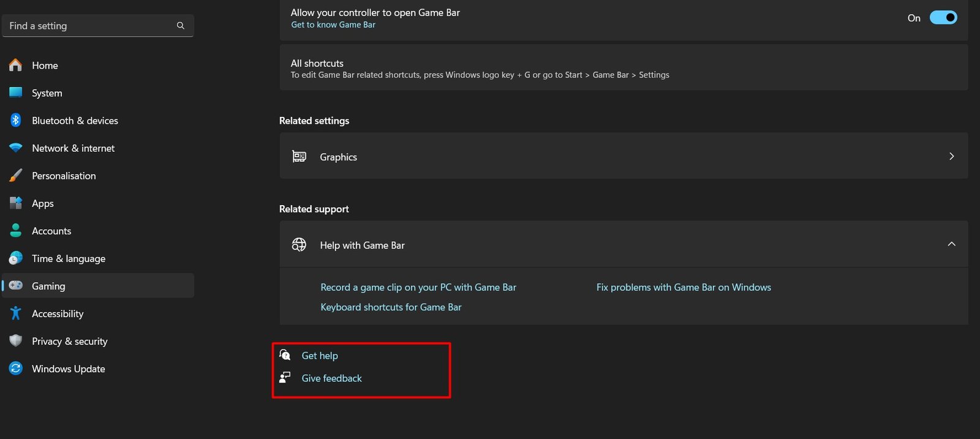The image size is (980, 439).
Task: Open Bluetooth & devices settings
Action: [98, 120]
